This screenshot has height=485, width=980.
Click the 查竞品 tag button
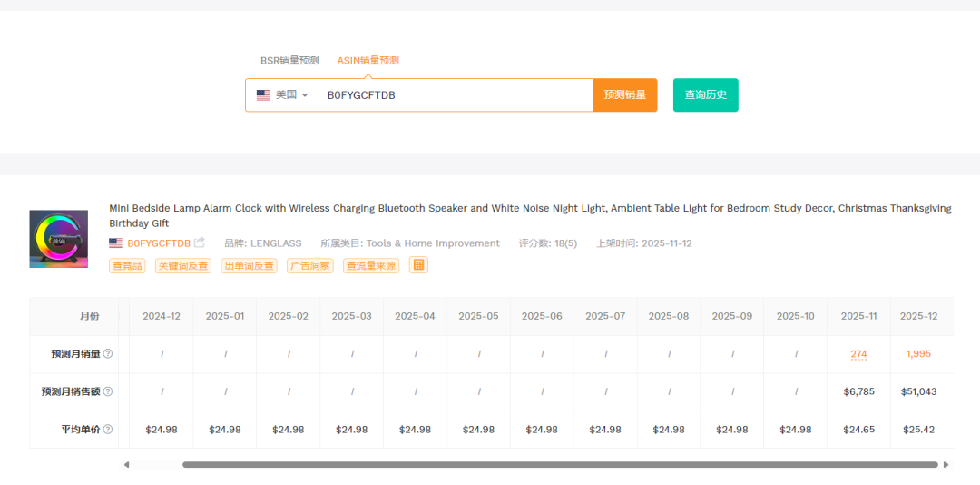click(x=127, y=266)
